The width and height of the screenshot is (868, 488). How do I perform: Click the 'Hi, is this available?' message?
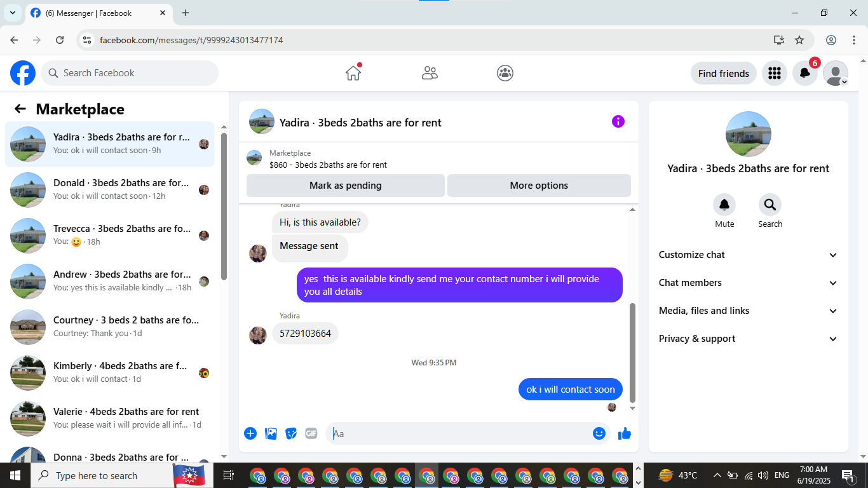tap(320, 222)
